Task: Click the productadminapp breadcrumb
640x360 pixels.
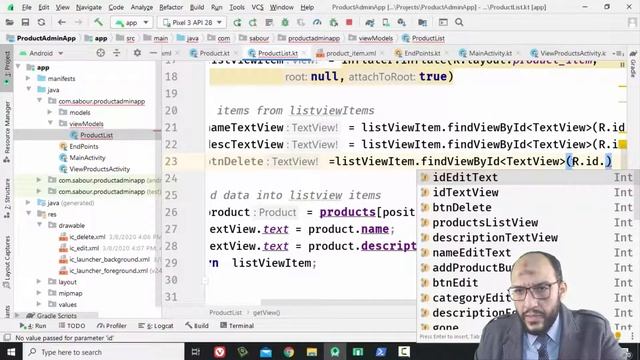Action: (x=313, y=38)
